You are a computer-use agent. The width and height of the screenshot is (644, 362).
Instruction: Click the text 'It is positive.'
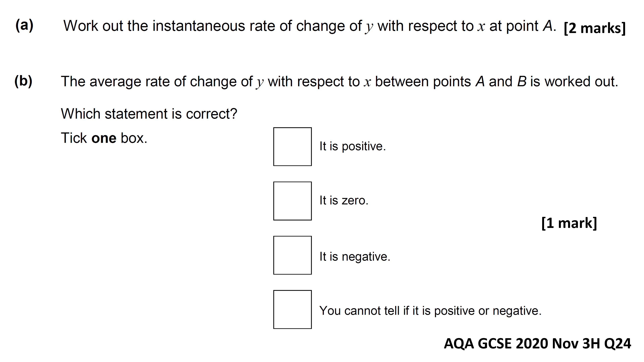353,146
